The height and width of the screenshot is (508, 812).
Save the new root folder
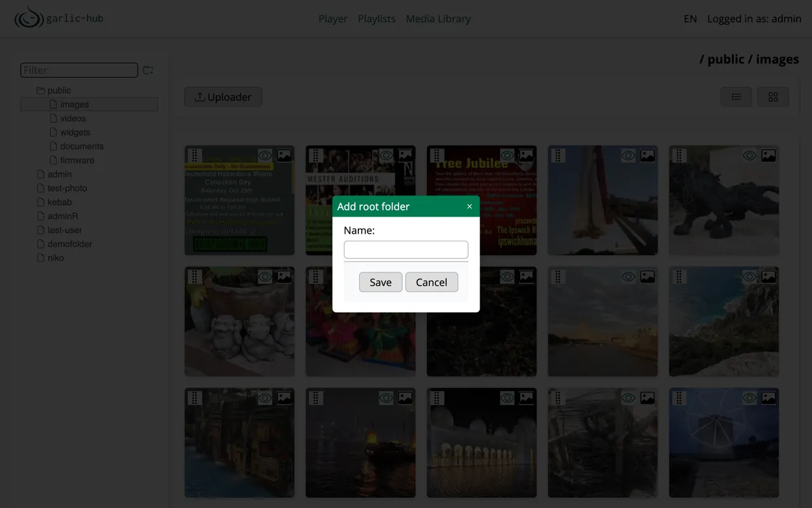381,282
